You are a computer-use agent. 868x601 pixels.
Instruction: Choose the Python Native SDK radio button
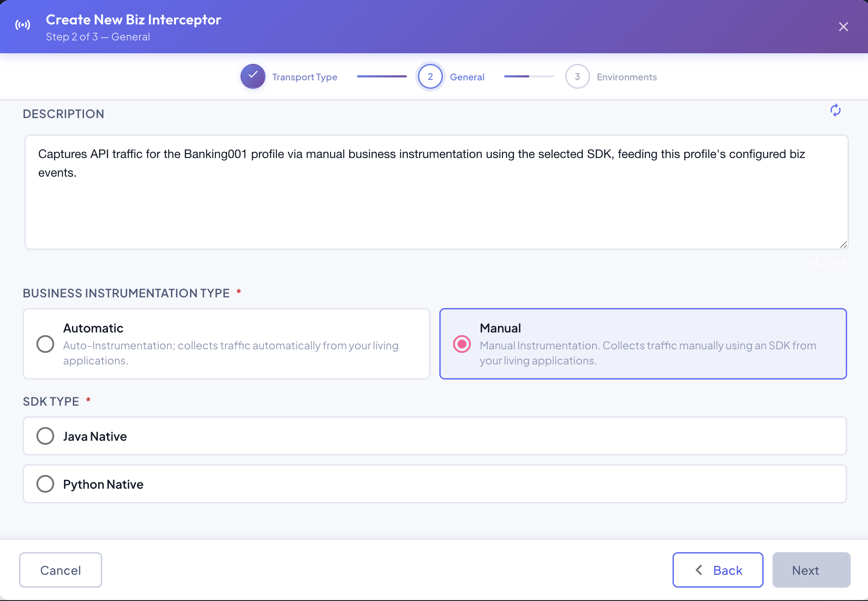(x=45, y=484)
